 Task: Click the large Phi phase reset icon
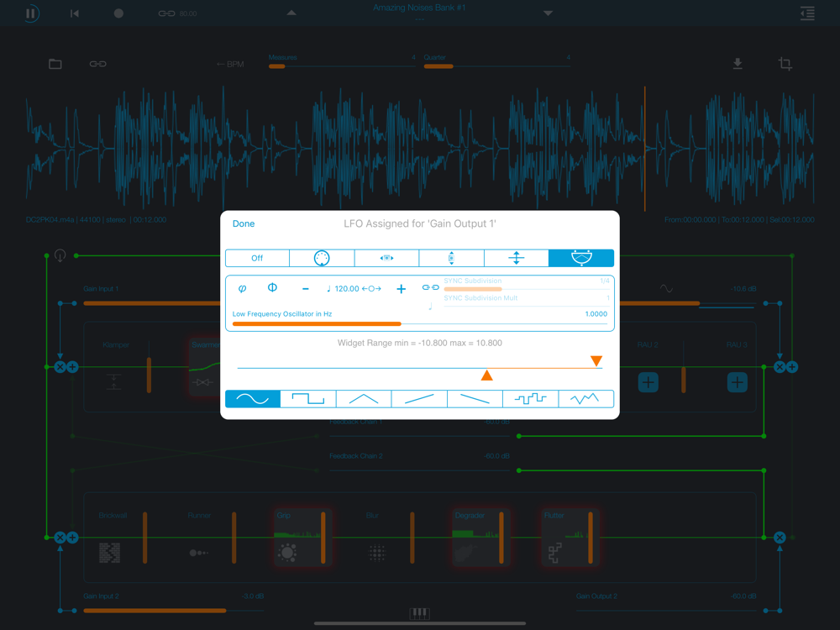272,287
